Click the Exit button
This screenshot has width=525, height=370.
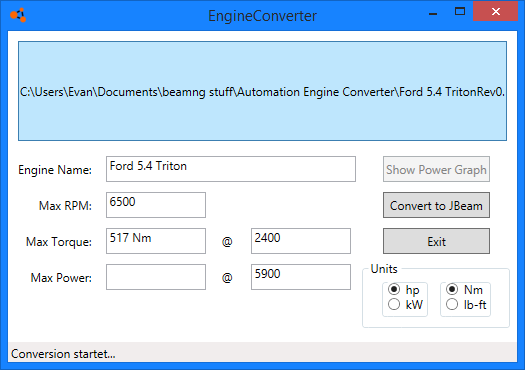436,241
